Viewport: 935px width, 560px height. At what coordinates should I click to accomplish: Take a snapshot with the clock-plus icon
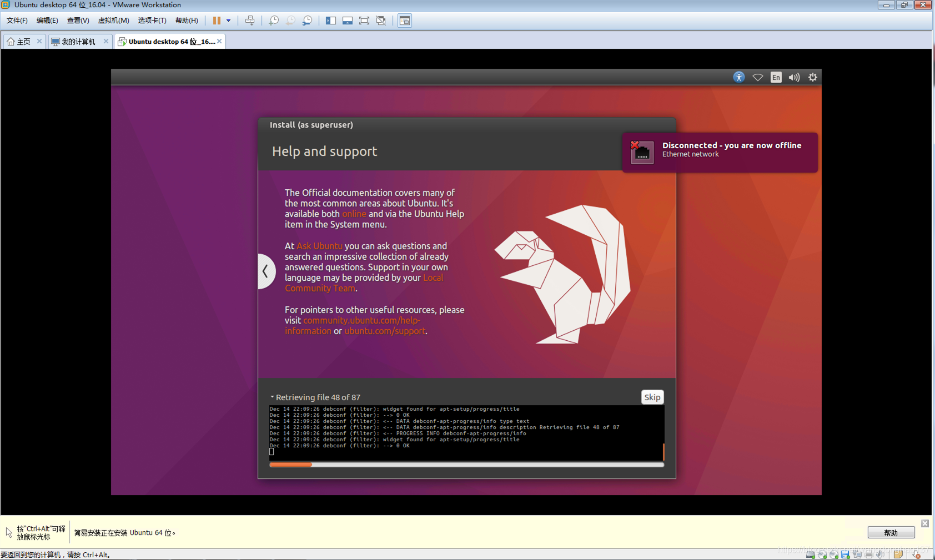(x=274, y=21)
